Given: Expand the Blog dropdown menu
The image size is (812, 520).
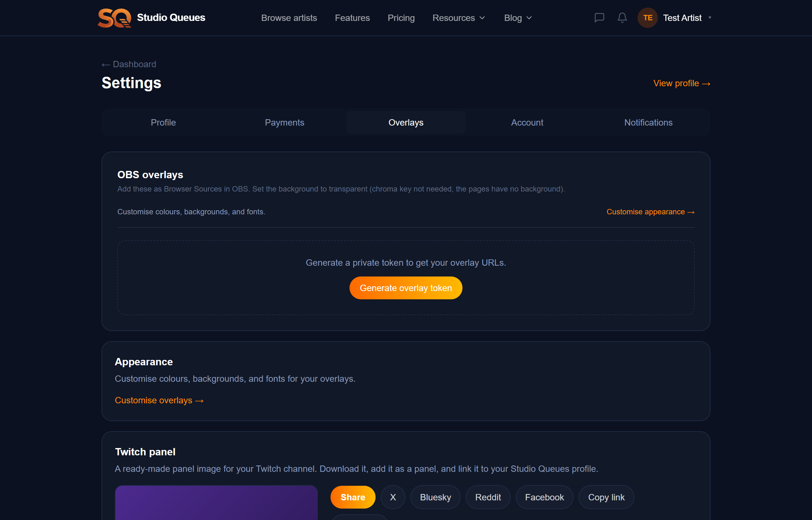Looking at the screenshot, I should click(518, 18).
